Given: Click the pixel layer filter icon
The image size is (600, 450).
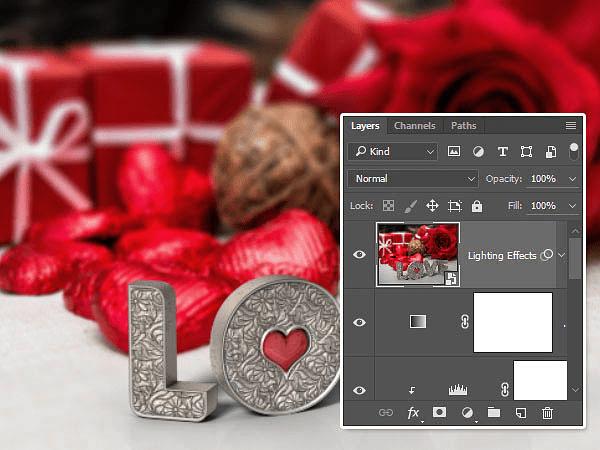Looking at the screenshot, I should pyautogui.click(x=454, y=152).
